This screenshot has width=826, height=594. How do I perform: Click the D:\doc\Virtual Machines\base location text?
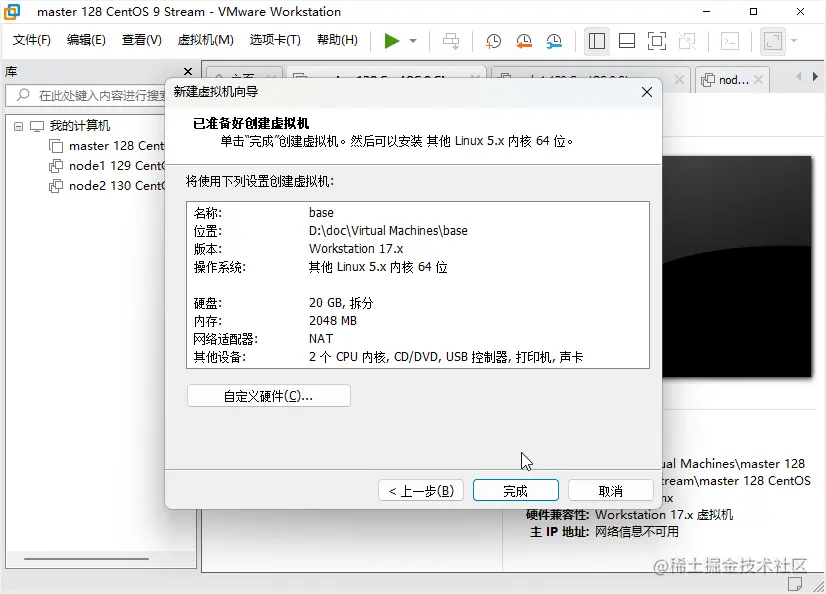pyautogui.click(x=388, y=231)
